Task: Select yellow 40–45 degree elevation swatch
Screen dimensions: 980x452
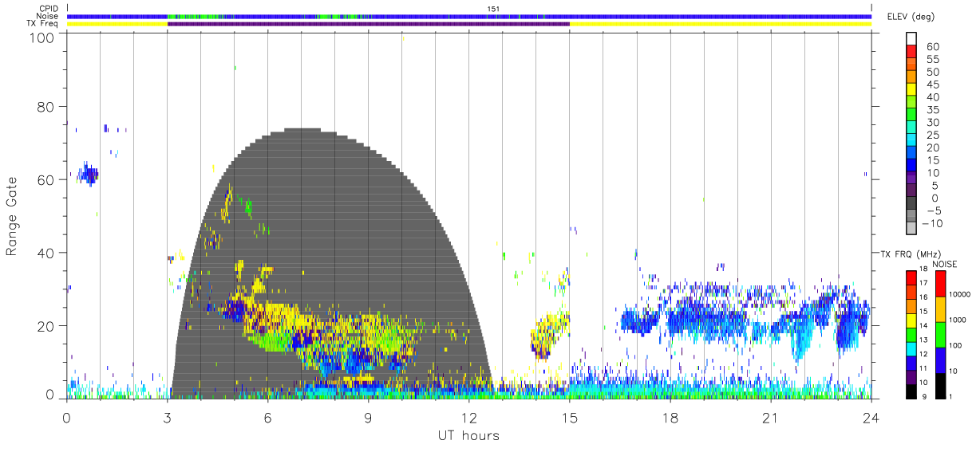Action: point(912,91)
